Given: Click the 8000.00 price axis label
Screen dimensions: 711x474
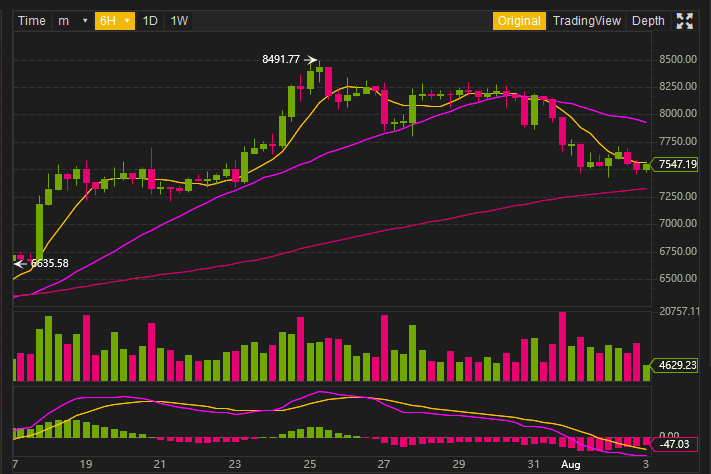Looking at the screenshot, I should pos(678,113).
